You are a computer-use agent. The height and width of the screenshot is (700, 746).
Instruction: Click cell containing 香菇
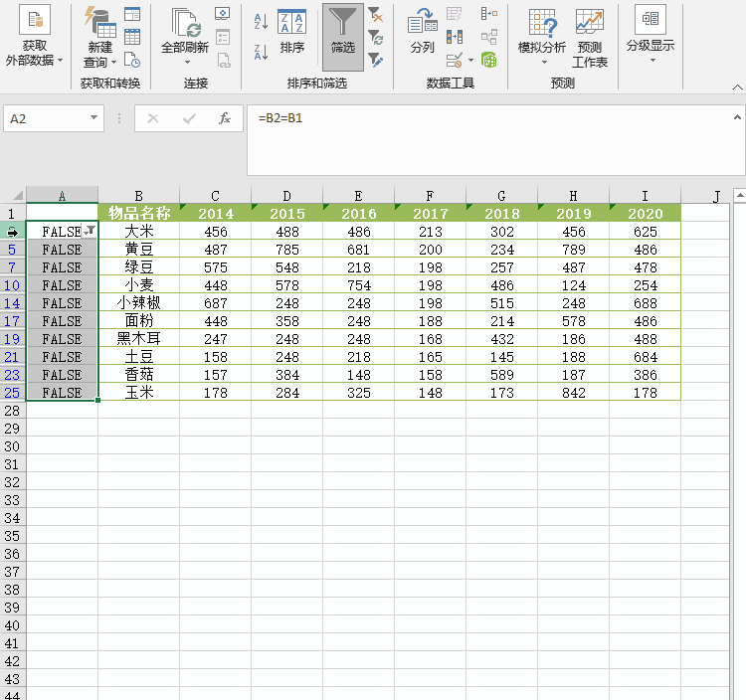[x=139, y=375]
